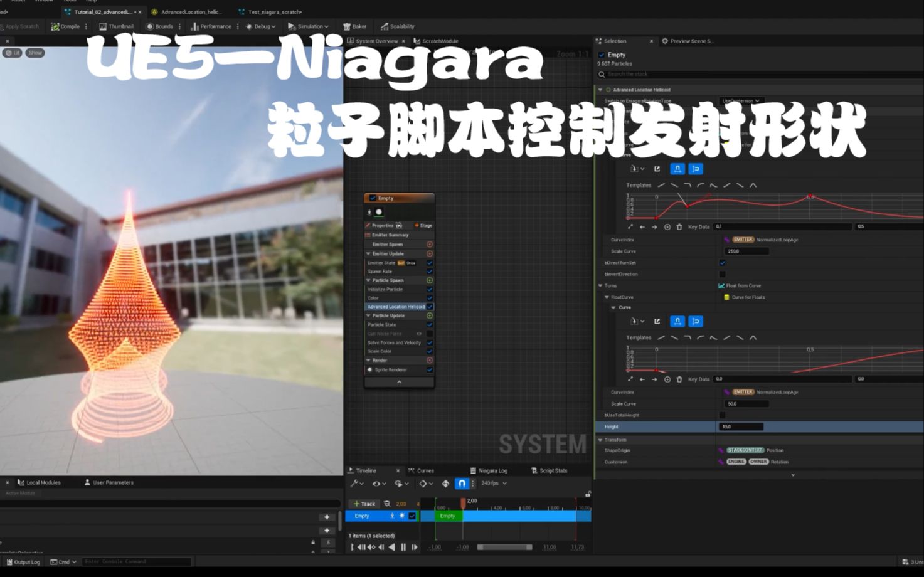Open the Preview Scene Settings tab
924x577 pixels.
(x=688, y=41)
